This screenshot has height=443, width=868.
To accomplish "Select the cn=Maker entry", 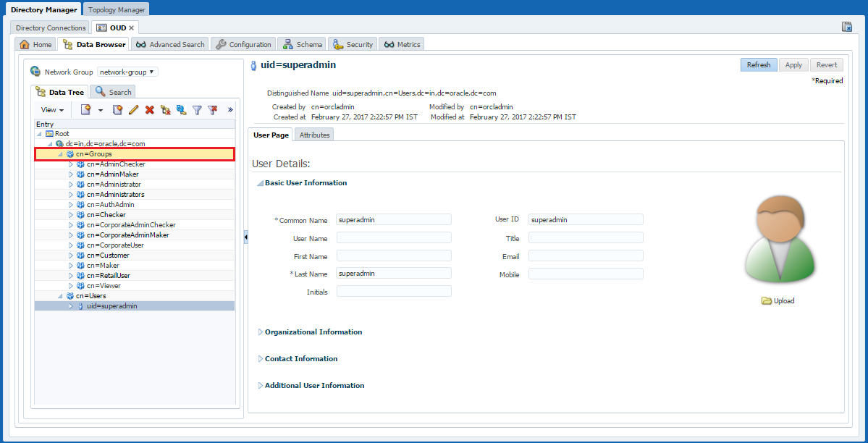I will tap(103, 265).
